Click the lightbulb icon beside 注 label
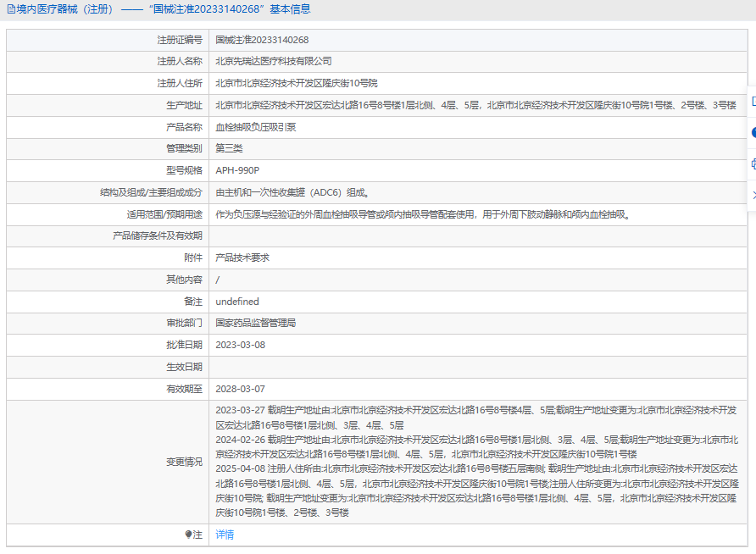Image resolution: width=756 pixels, height=554 pixels. [188, 535]
